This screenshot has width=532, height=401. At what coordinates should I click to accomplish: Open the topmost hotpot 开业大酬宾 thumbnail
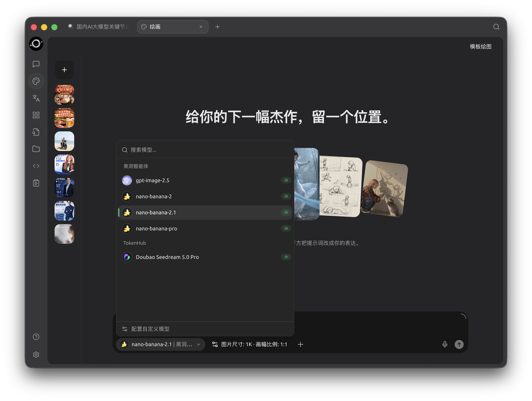64,95
